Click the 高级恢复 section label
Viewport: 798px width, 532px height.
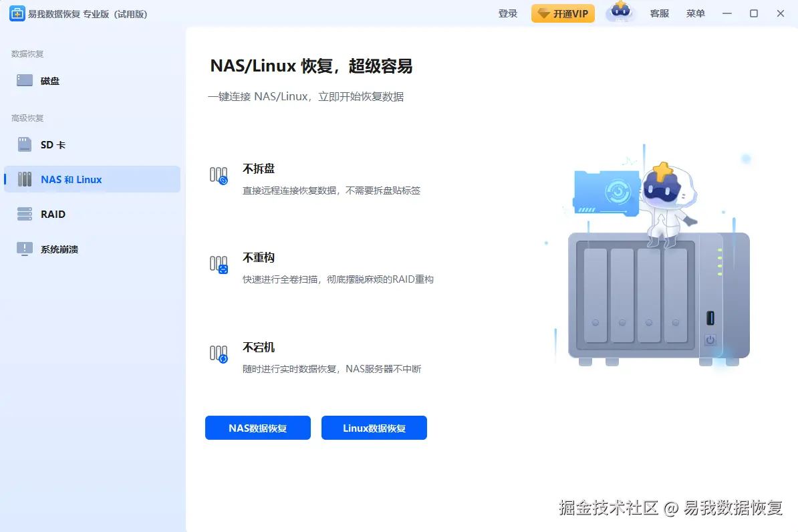click(27, 118)
